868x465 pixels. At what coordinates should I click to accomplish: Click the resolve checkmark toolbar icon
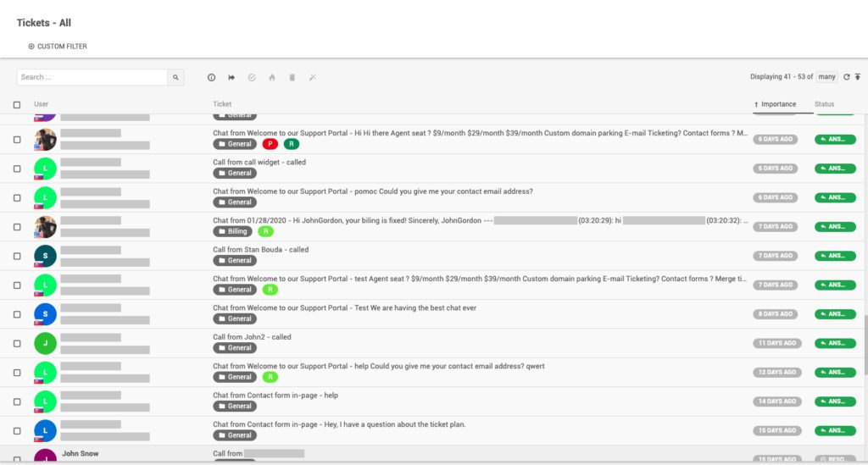[x=252, y=77]
